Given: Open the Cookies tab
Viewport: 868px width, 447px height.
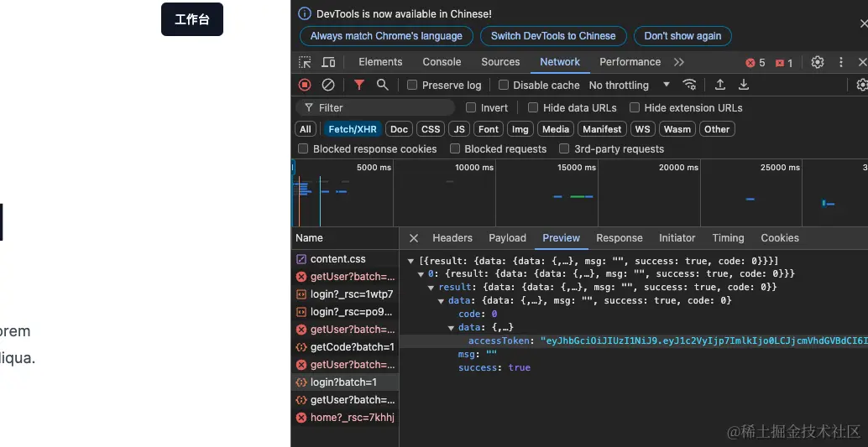Looking at the screenshot, I should click(779, 238).
